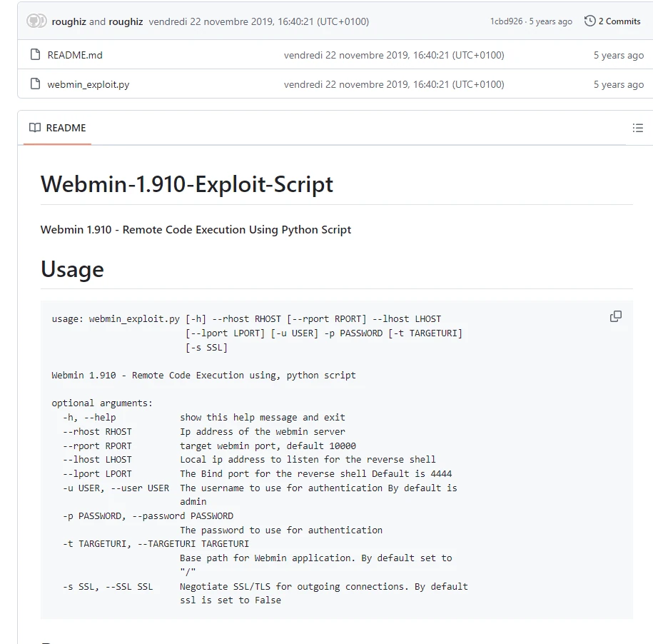Select the README tab
Viewport: 653px width, 644px height.
[58, 128]
